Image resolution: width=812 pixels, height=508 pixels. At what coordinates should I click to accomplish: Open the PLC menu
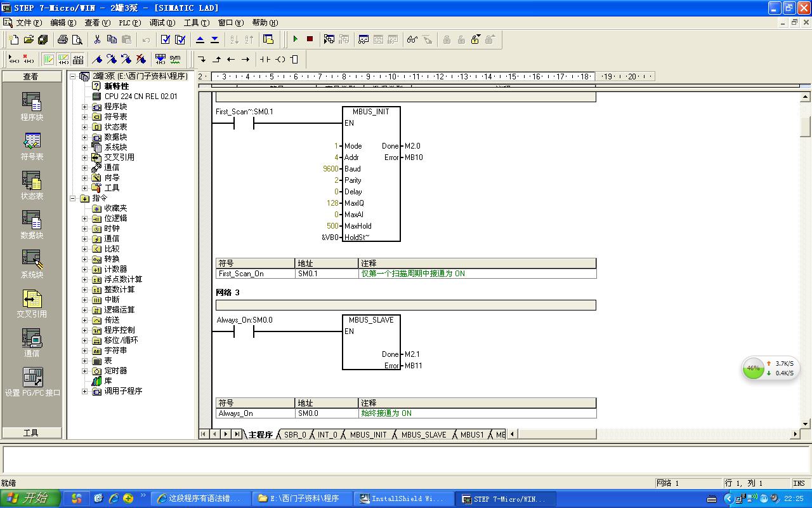click(x=130, y=22)
